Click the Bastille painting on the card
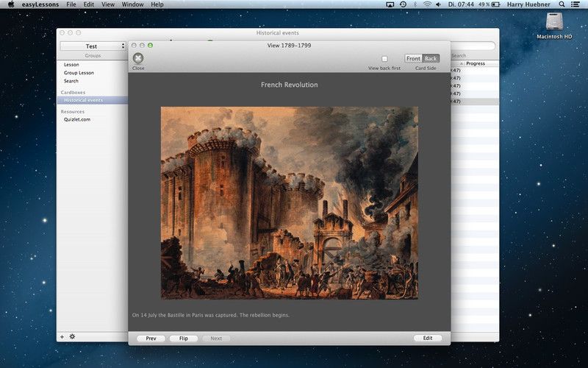Image resolution: width=588 pixels, height=368 pixels. pyautogui.click(x=290, y=203)
